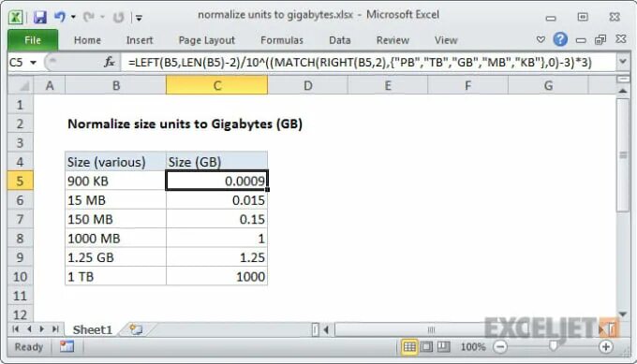637x364 pixels.
Task: Click the Insert Worksheet icon
Action: click(x=136, y=329)
